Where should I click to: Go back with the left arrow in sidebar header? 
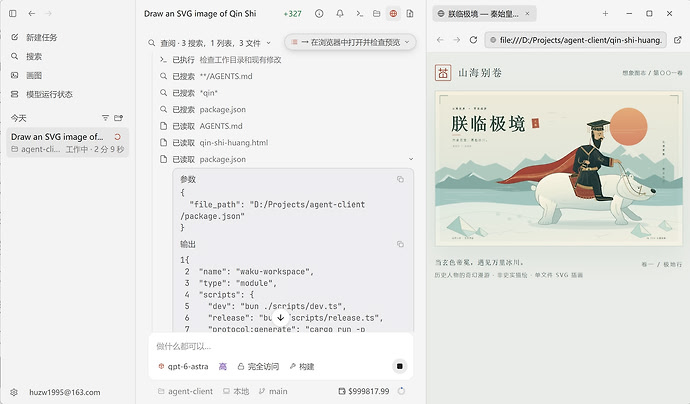pos(32,14)
